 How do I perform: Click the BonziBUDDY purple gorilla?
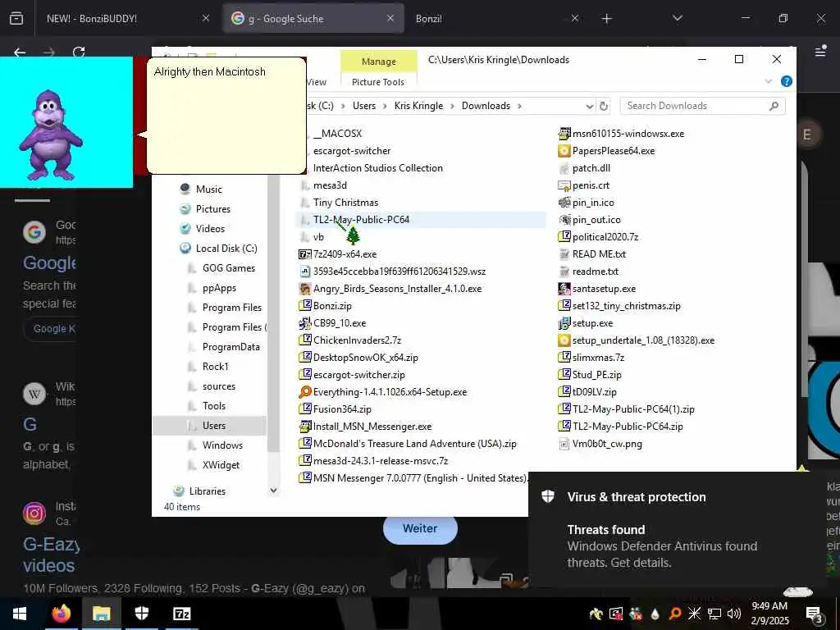point(50,134)
